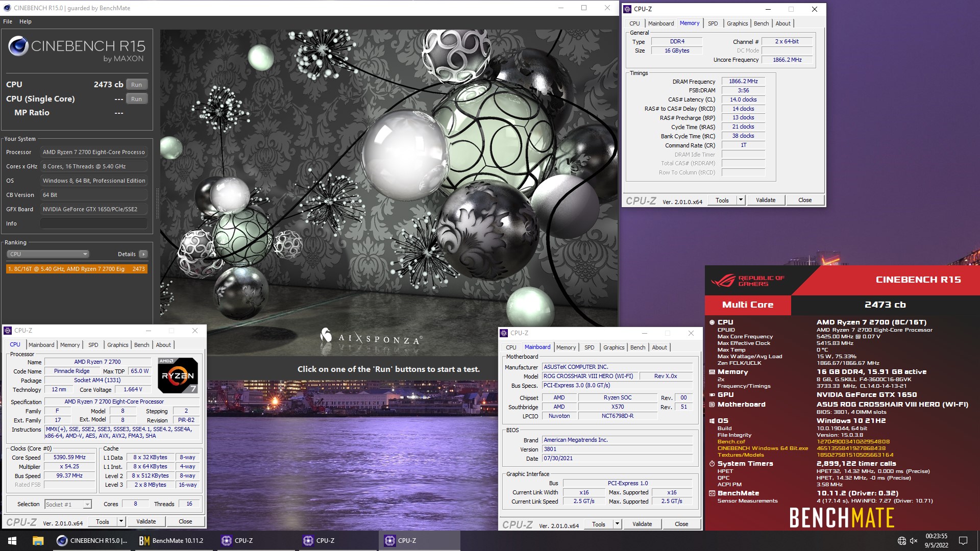The height and width of the screenshot is (551, 980).
Task: Switch to SPD tab in Memory window
Action: pos(713,23)
